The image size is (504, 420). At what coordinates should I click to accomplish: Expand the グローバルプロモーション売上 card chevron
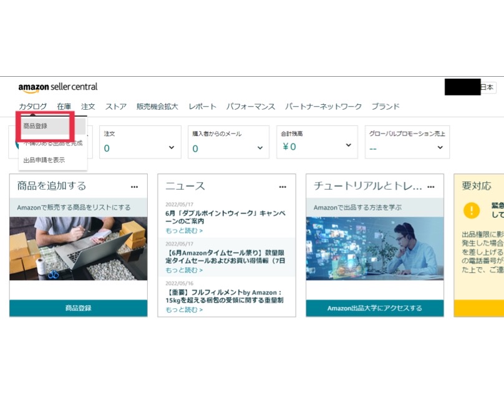[440, 147]
